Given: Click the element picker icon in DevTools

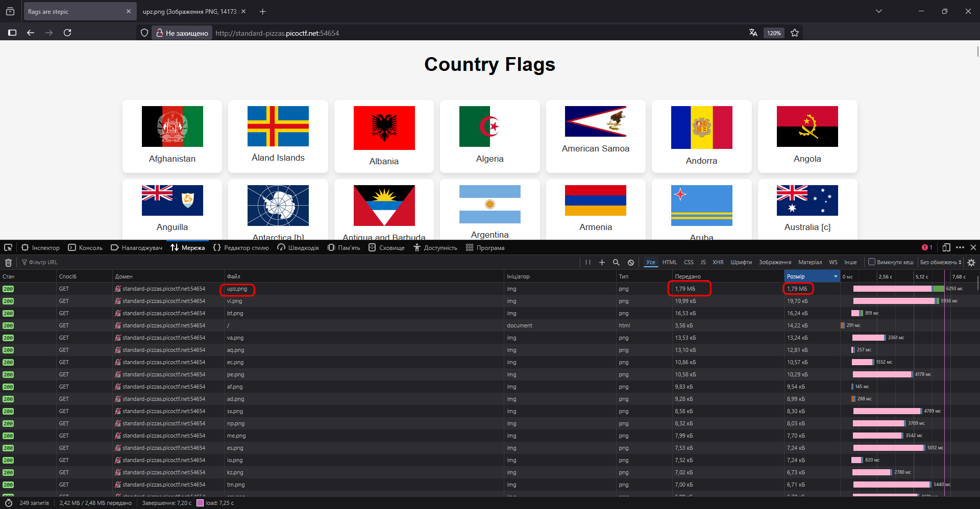Looking at the screenshot, I should pos(8,248).
